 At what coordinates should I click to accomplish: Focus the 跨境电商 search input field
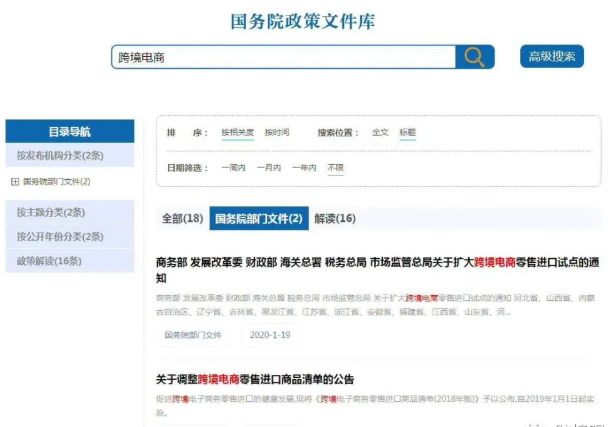pos(283,57)
